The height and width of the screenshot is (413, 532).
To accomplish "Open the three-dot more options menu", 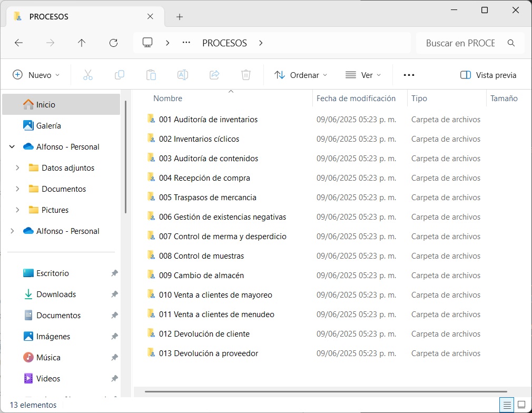I will (x=409, y=75).
